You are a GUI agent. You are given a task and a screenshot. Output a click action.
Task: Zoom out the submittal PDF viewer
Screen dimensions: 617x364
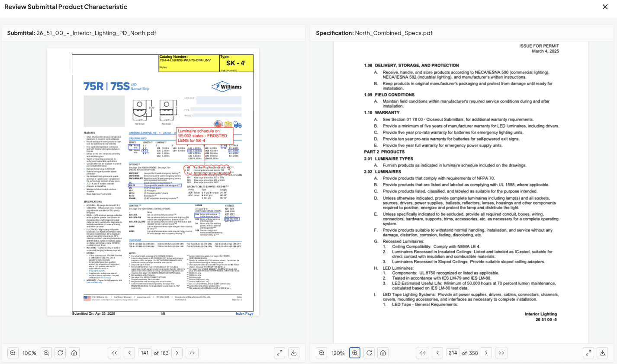pyautogui.click(x=13, y=353)
